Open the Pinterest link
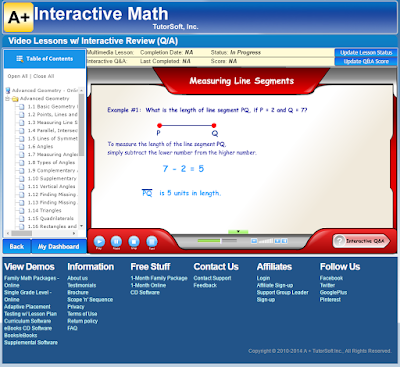The height and width of the screenshot is (367, 400). pyautogui.click(x=330, y=300)
